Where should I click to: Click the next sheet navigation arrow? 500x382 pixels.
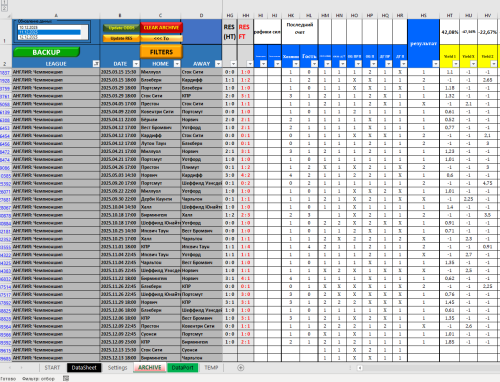pyautogui.click(x=22, y=368)
